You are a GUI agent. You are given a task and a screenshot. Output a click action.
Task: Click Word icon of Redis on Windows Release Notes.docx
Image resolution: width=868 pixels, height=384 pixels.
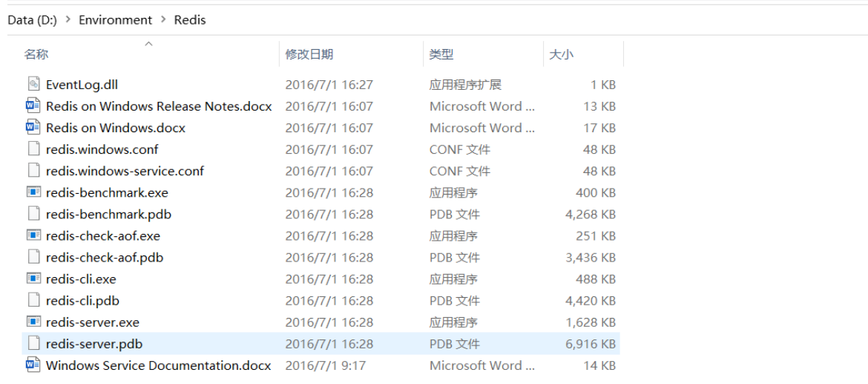(x=34, y=105)
